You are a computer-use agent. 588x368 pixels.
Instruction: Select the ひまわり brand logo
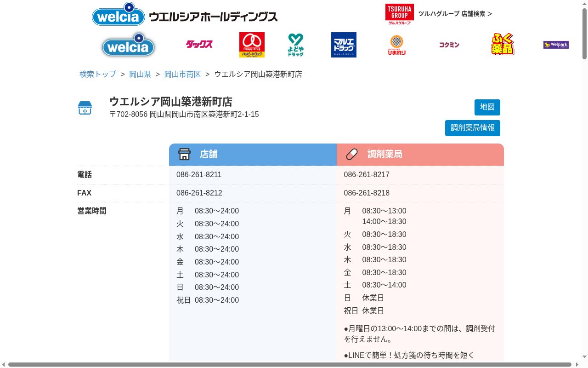(x=396, y=45)
